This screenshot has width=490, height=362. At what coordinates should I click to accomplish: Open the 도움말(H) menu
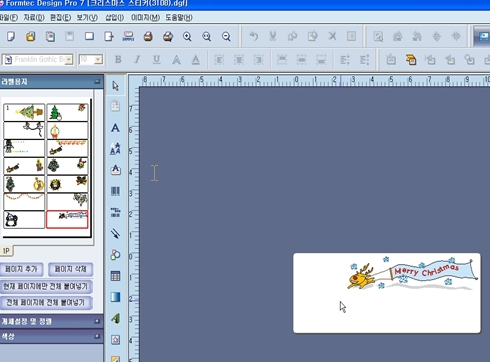point(179,17)
